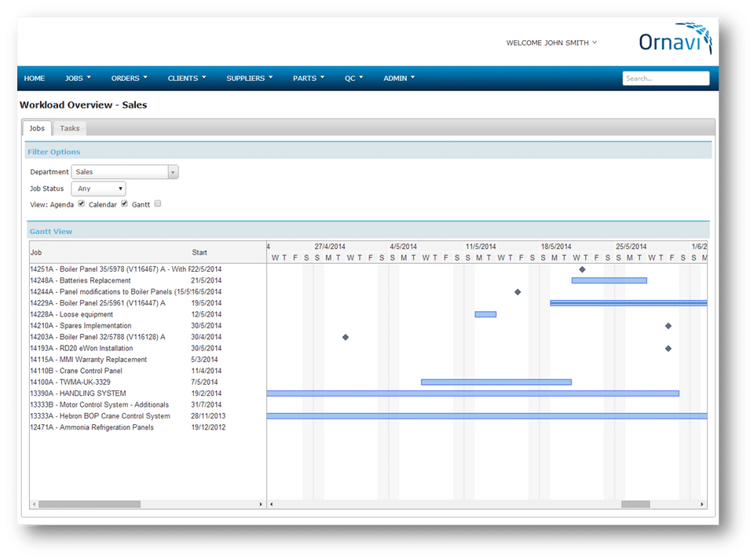This screenshot has width=754, height=560.
Task: Select 13390A HANDLING SYSTEM row
Action: 148,393
